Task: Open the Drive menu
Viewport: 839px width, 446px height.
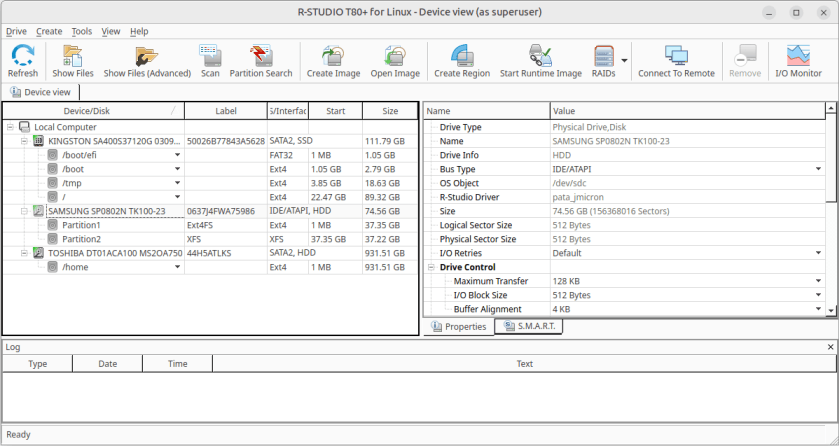Action: tap(16, 32)
